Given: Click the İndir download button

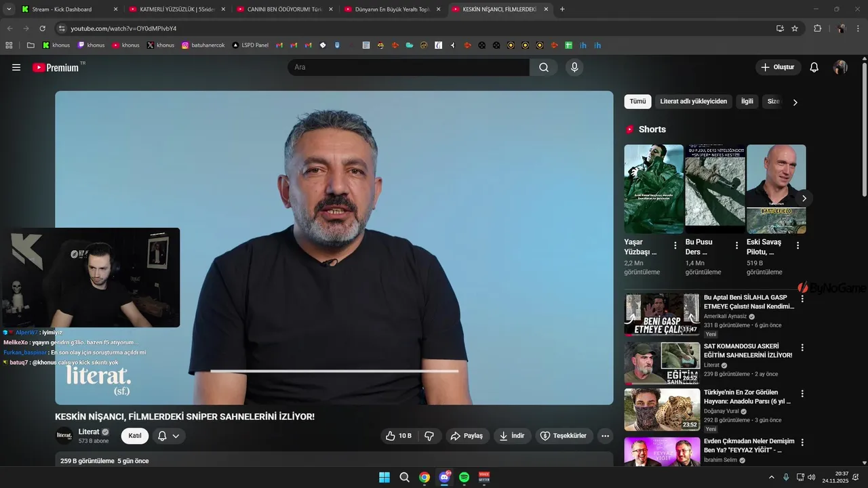Looking at the screenshot, I should click(512, 436).
